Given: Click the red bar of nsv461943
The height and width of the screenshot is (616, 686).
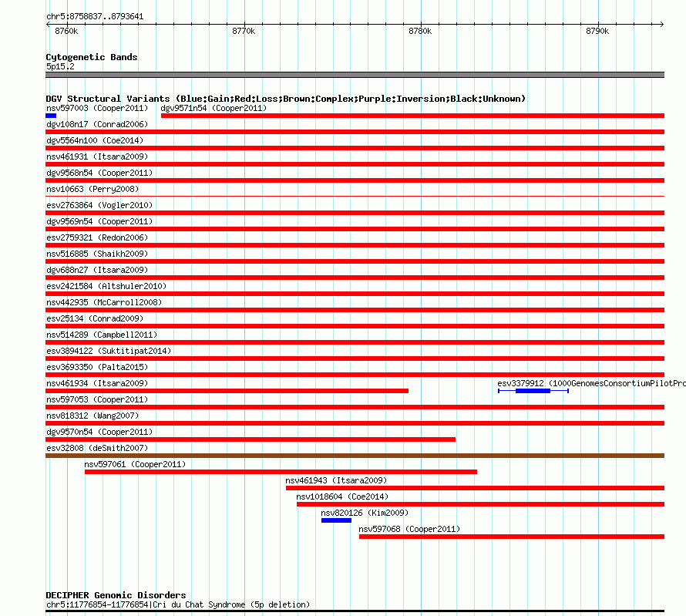Looking at the screenshot, I should [475, 488].
